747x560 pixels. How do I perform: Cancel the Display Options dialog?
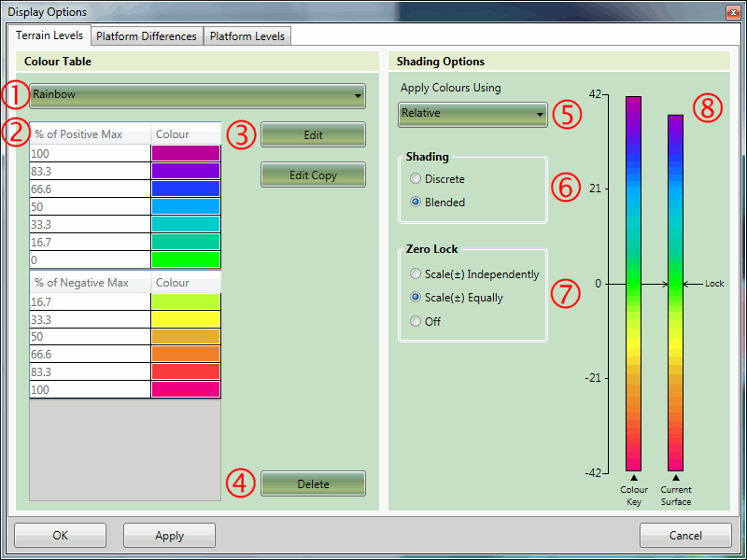pyautogui.click(x=685, y=535)
